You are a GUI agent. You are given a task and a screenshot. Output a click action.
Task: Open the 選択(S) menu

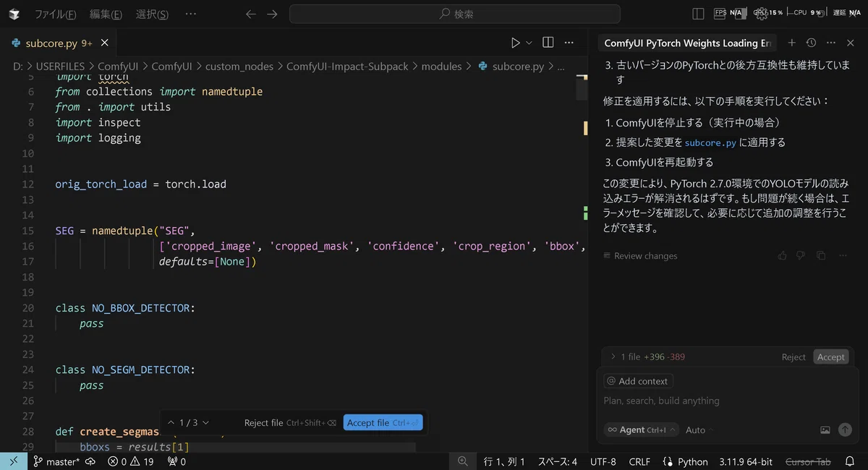click(152, 14)
